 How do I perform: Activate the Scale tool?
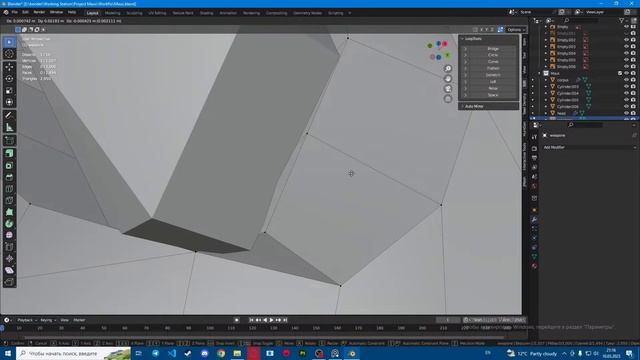(9, 91)
